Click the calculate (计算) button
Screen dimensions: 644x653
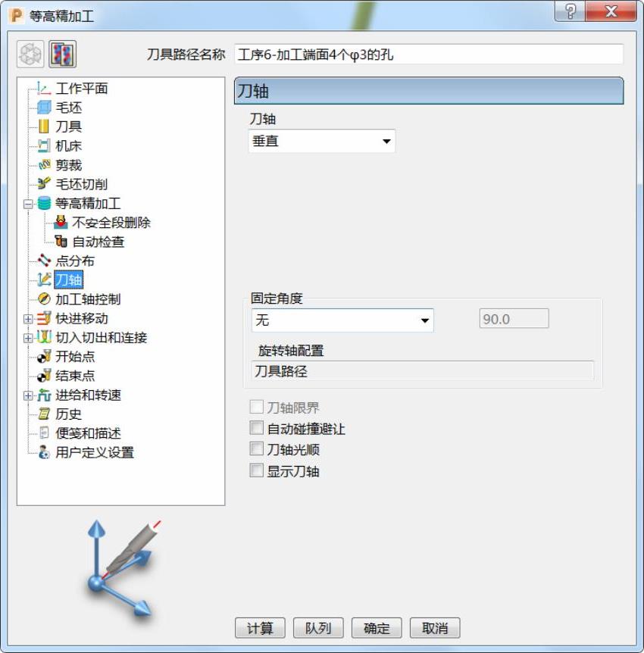click(260, 628)
